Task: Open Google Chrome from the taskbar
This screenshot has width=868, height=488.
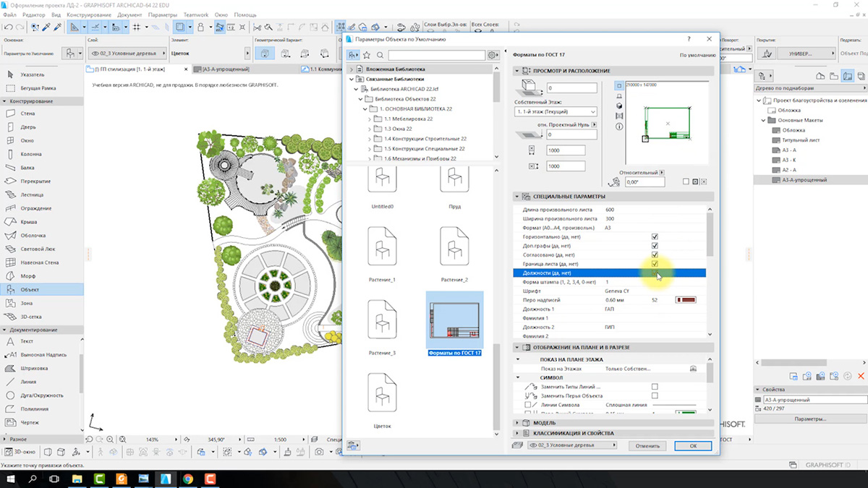Action: coord(187,479)
